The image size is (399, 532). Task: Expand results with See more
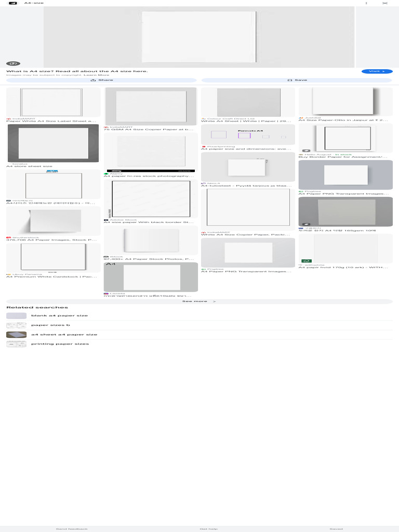[x=199, y=301]
